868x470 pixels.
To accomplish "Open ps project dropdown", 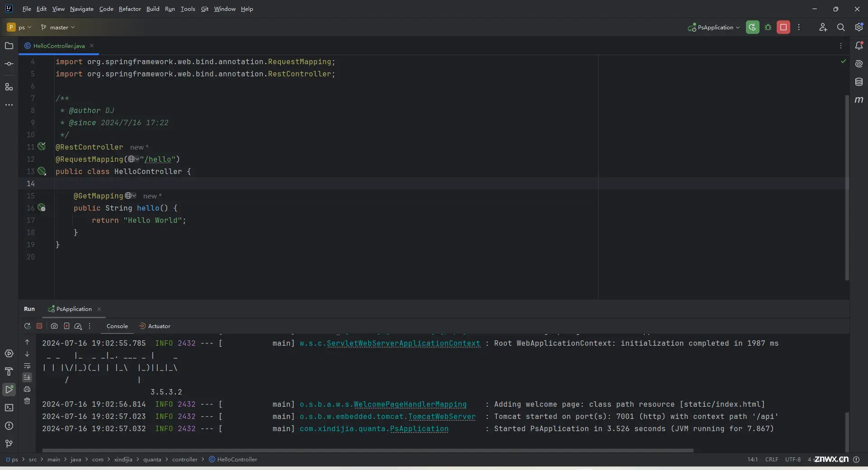I will click(19, 27).
